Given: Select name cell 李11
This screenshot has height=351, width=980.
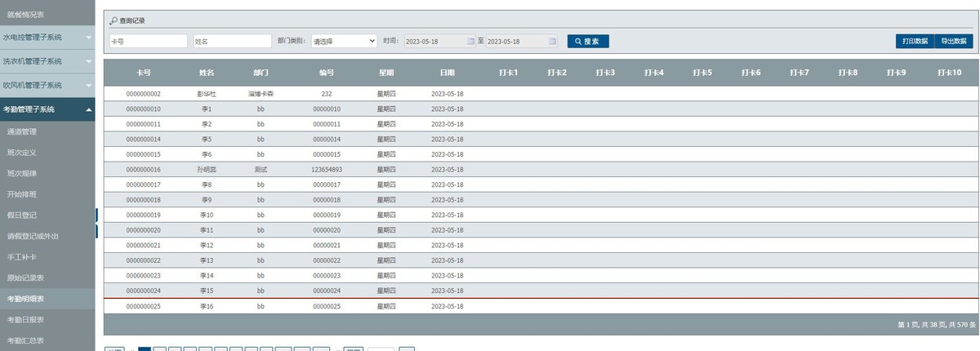Looking at the screenshot, I should [x=207, y=230].
